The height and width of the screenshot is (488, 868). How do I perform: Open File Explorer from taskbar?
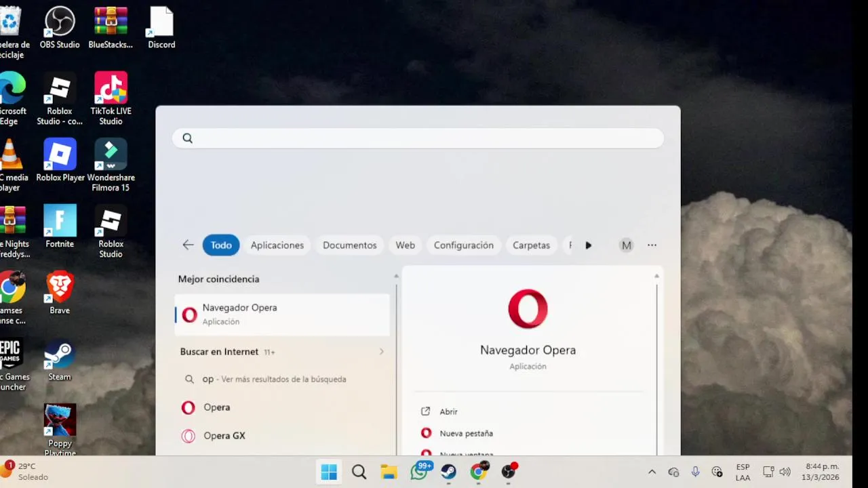[x=389, y=472]
